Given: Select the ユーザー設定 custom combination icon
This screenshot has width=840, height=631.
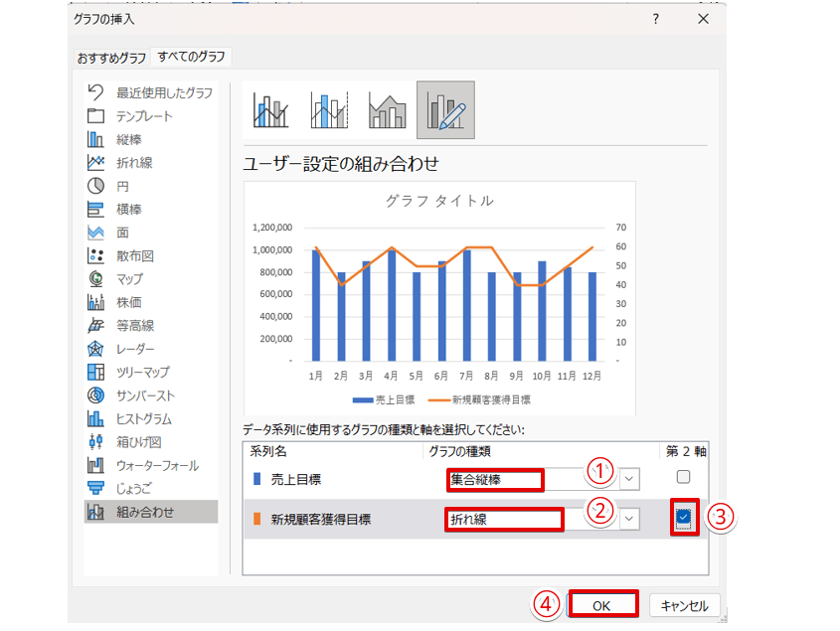Looking at the screenshot, I should [x=445, y=110].
